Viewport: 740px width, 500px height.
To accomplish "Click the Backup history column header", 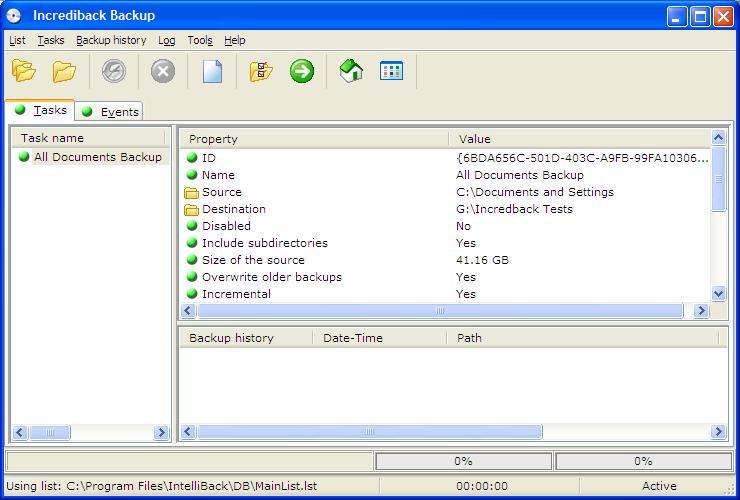I will 246,338.
